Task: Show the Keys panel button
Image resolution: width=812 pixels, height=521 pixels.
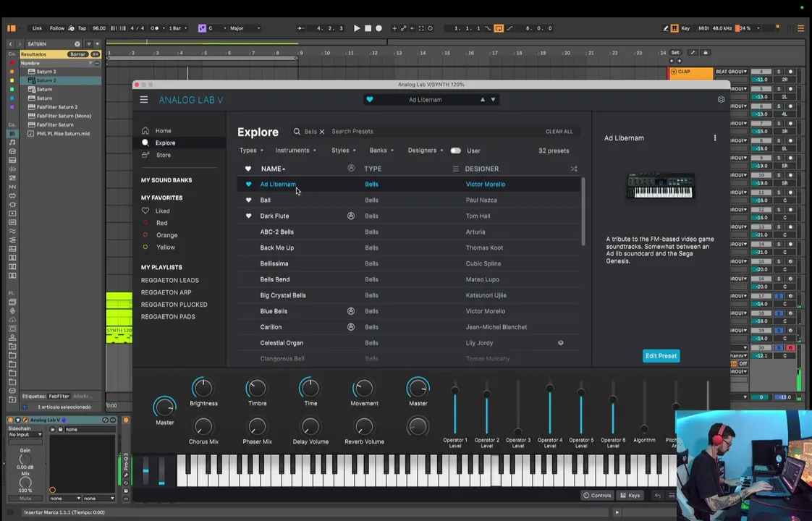Action: (630, 495)
